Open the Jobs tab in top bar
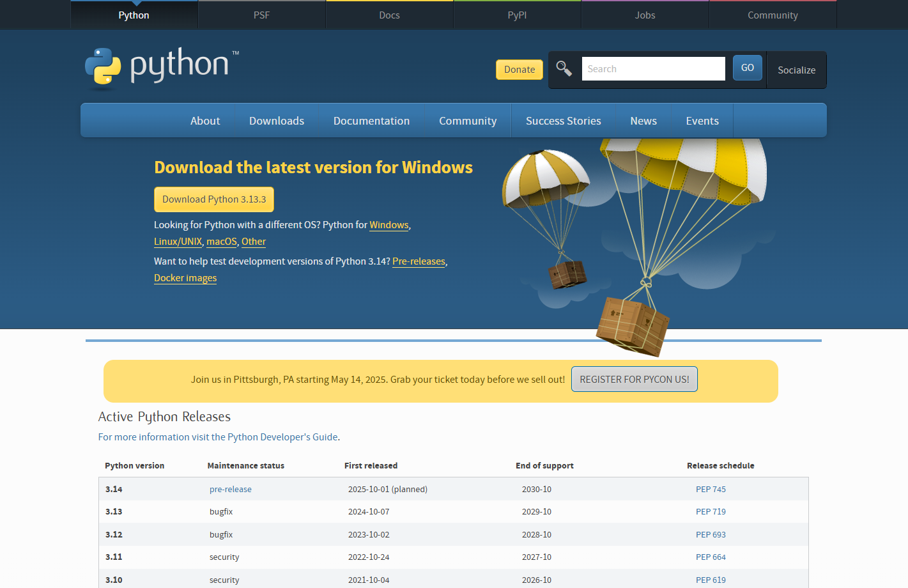Screen dimensions: 908x588 click(x=645, y=15)
